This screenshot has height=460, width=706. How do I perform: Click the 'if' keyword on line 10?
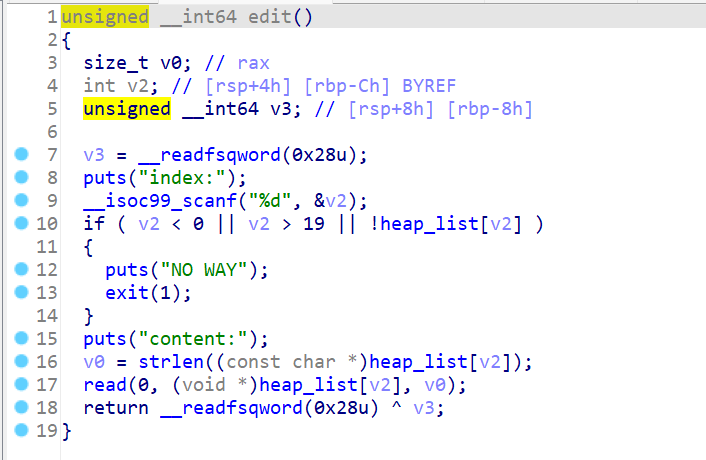pos(95,224)
